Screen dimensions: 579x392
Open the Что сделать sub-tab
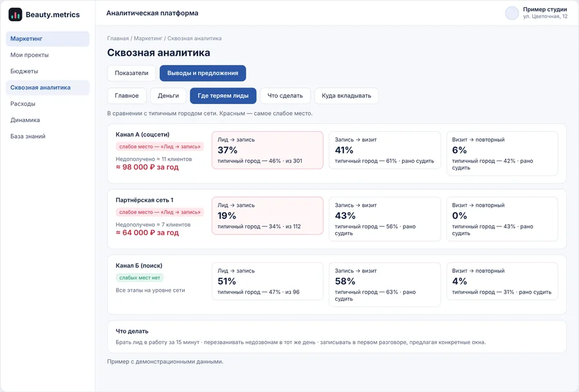285,96
